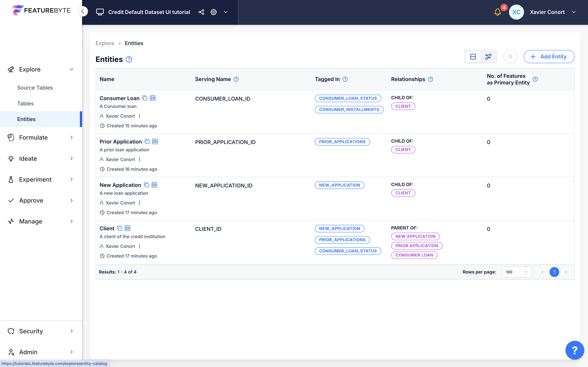
Task: Click CLIENT parent tag in Consumer Loan row
Action: click(x=403, y=106)
